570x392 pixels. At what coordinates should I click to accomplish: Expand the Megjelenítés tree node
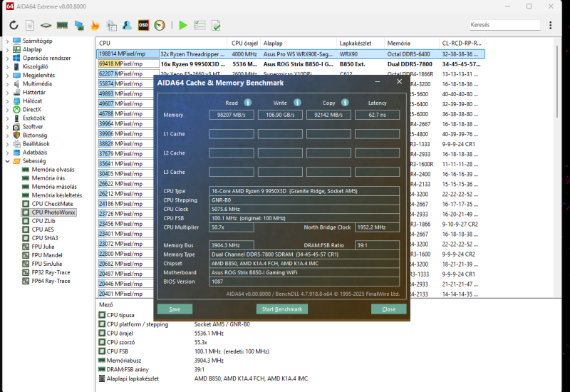(x=7, y=76)
